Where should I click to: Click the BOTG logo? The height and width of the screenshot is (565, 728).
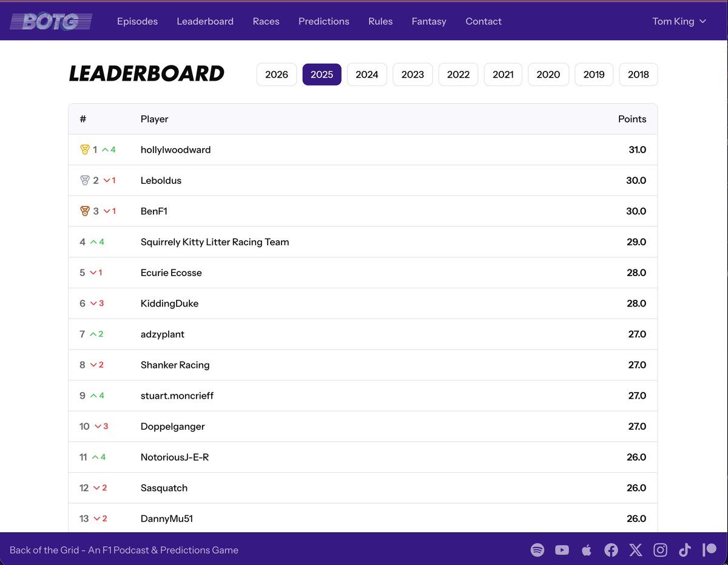point(52,22)
